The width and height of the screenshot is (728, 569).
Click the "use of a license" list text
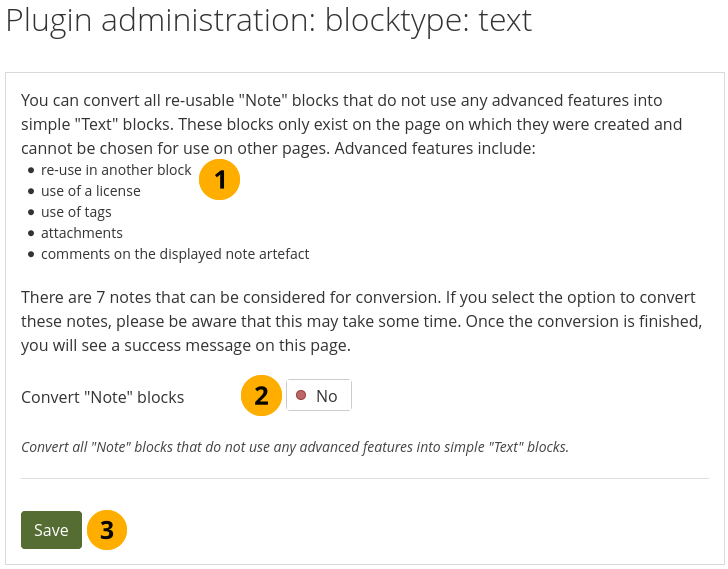pos(91,191)
